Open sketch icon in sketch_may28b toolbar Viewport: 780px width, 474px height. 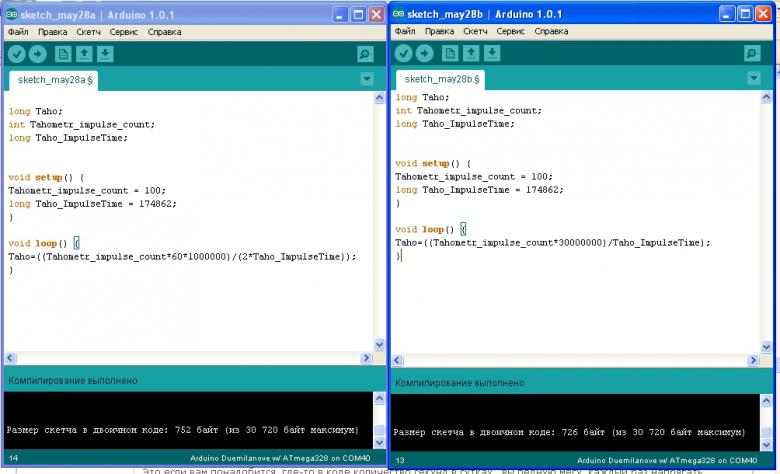tap(471, 53)
